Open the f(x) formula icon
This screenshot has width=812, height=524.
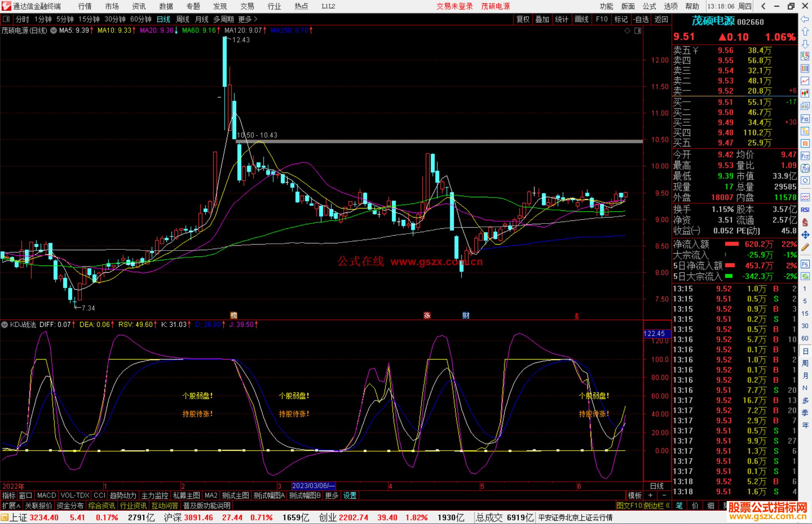[805, 168]
